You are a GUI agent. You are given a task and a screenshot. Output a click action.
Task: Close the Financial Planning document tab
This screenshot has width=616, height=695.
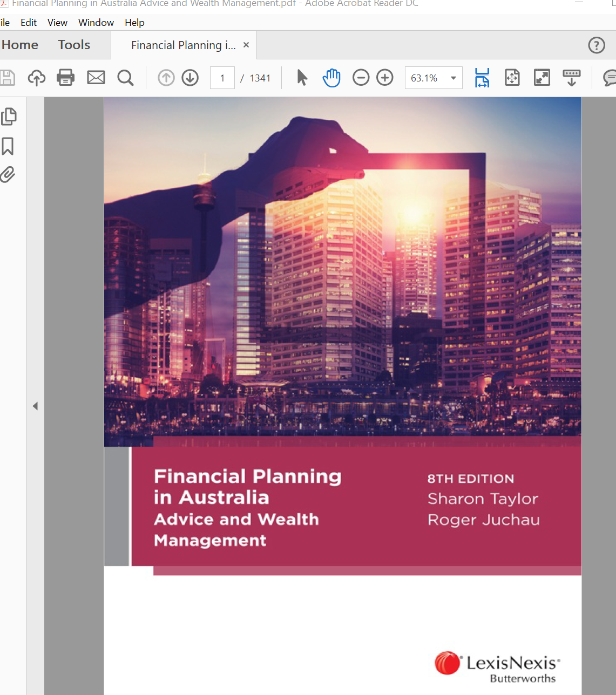(246, 45)
